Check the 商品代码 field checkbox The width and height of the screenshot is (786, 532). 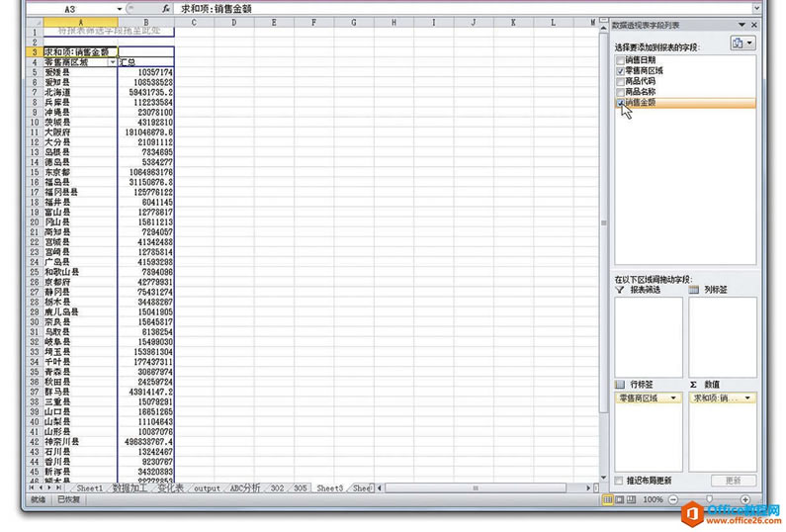point(620,81)
